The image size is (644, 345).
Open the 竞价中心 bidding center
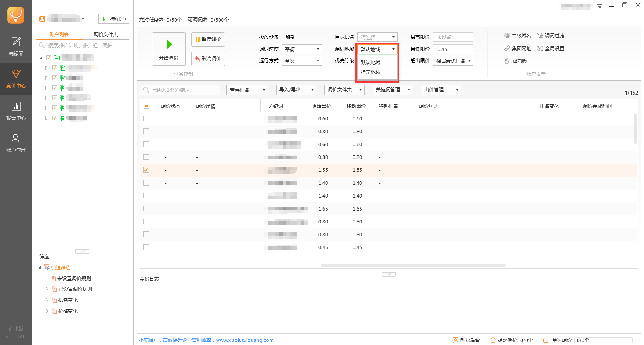click(x=16, y=79)
